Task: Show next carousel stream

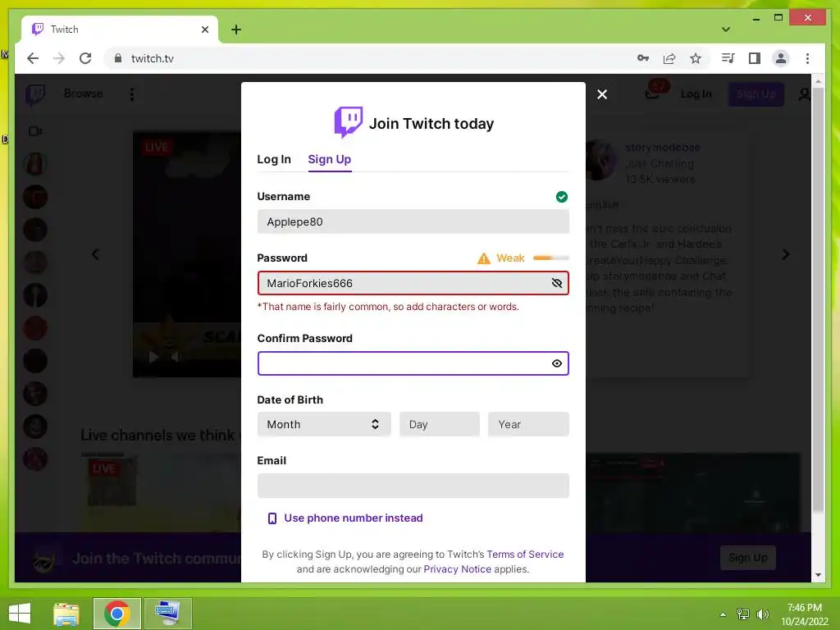Action: (785, 254)
